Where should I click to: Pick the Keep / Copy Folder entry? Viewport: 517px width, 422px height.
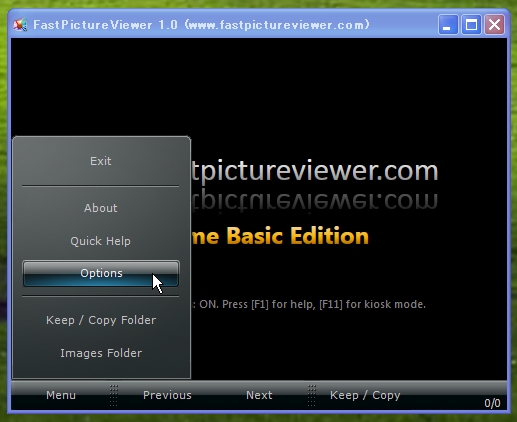click(x=101, y=320)
